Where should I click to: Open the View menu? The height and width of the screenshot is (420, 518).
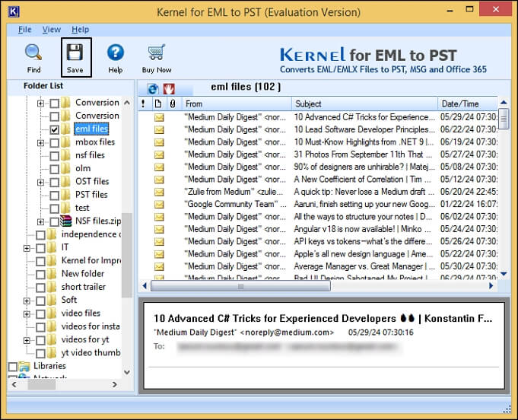(52, 30)
